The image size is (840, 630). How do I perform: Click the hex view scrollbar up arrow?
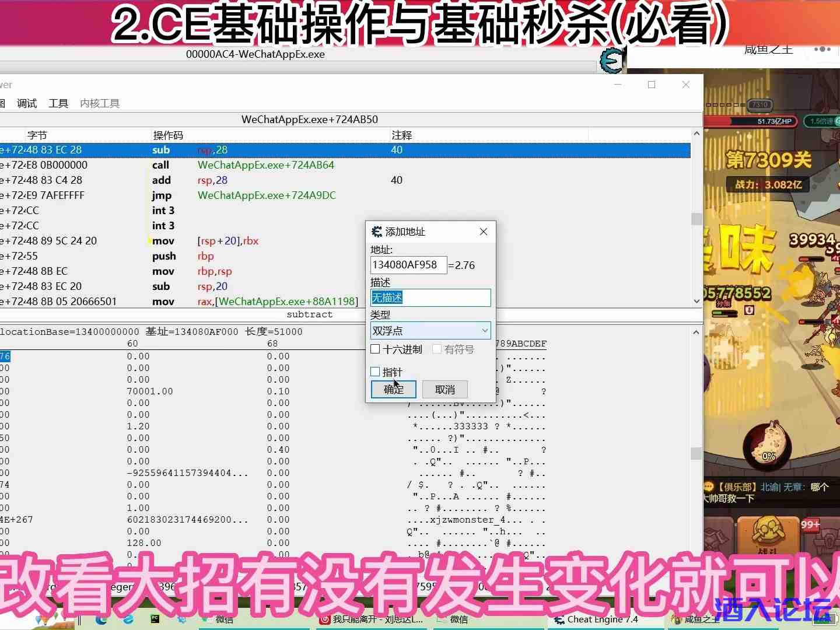coord(696,332)
